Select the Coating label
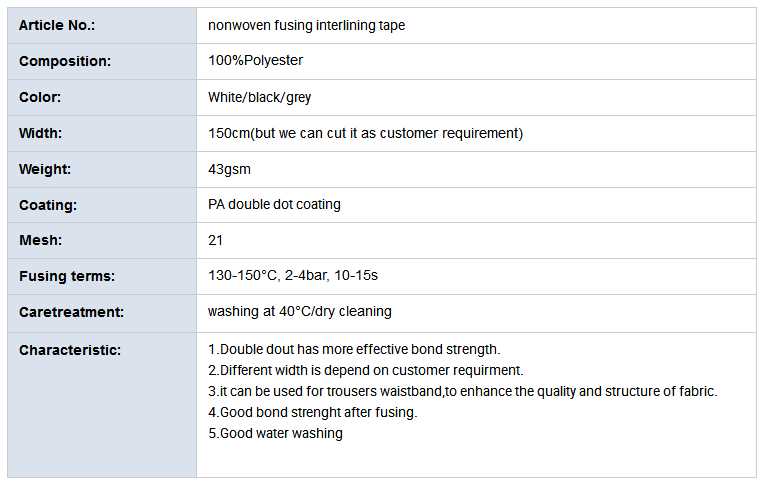The height and width of the screenshot is (486, 768). coord(48,205)
